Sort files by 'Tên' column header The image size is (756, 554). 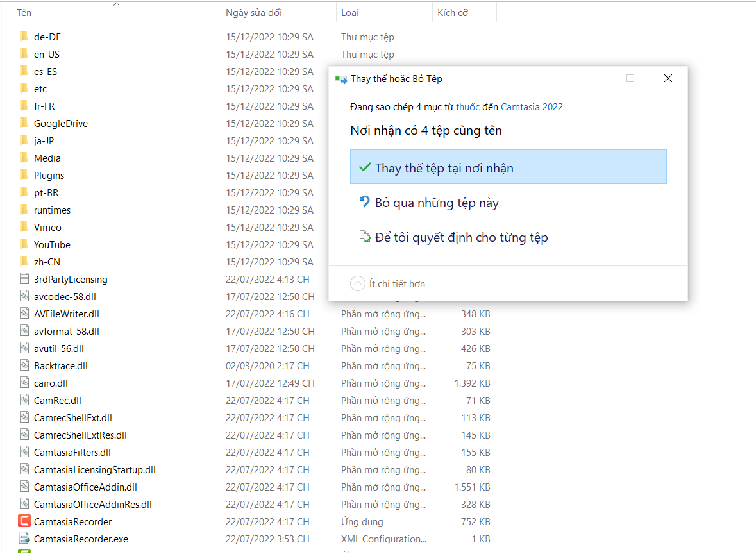click(x=24, y=13)
